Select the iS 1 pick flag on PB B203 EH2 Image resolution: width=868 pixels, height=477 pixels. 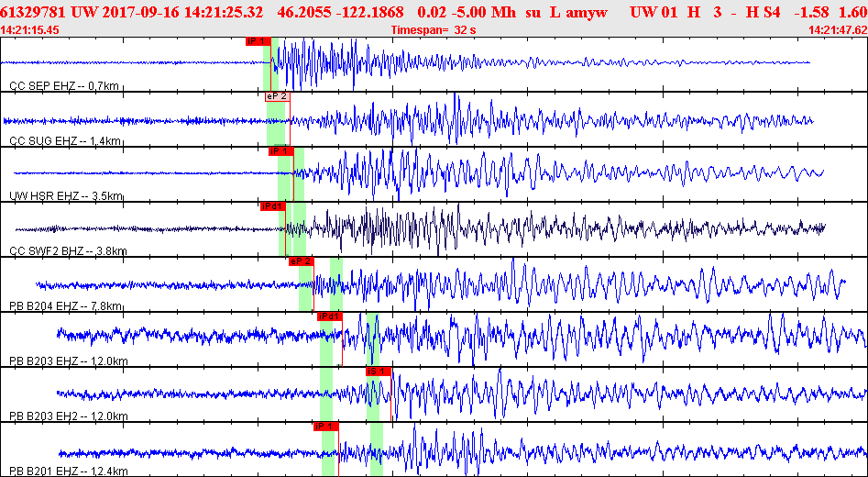pos(379,372)
